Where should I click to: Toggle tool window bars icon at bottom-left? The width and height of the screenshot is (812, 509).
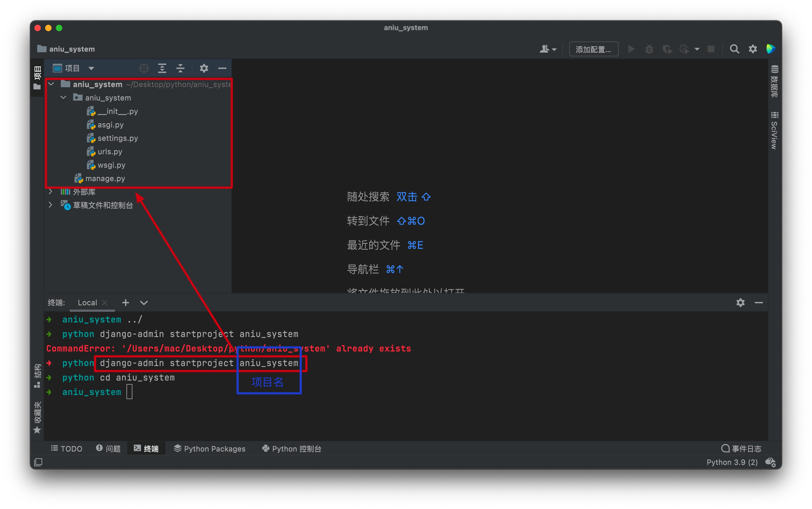(x=38, y=462)
